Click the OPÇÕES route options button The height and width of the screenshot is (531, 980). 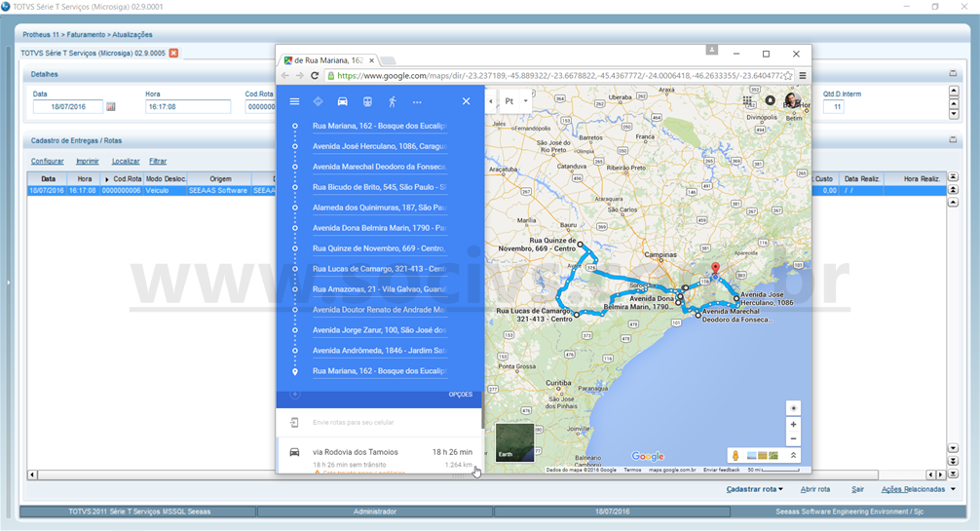[x=461, y=395]
